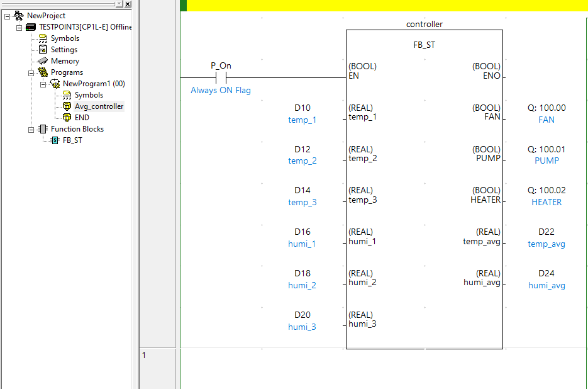Open the Settings icon in the tree
The height and width of the screenshot is (389, 588).
click(43, 50)
